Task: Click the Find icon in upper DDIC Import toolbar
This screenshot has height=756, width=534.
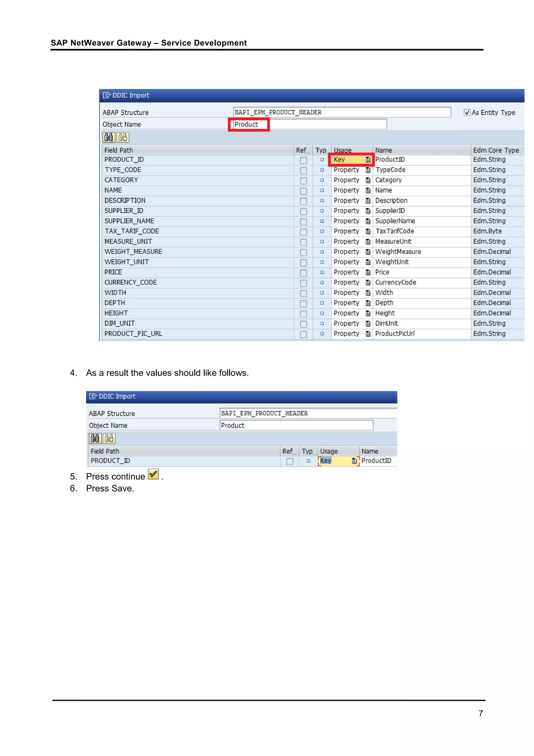Action: pyautogui.click(x=108, y=137)
